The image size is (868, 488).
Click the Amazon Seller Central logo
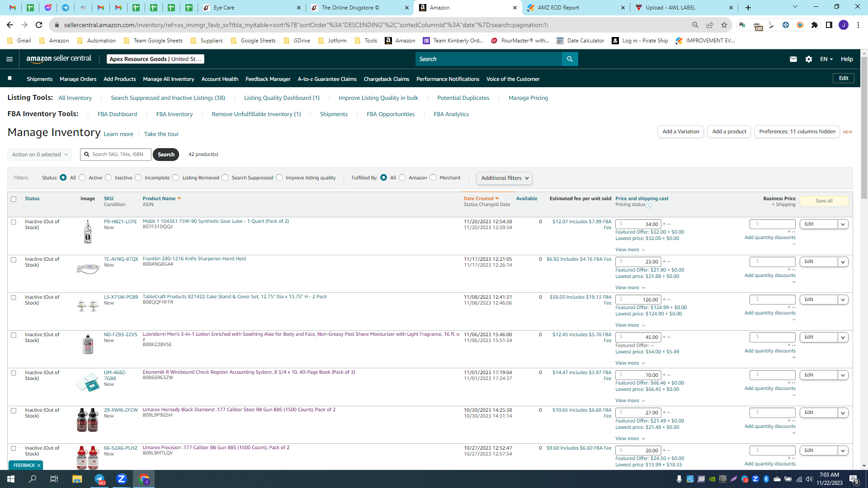pyautogui.click(x=59, y=59)
